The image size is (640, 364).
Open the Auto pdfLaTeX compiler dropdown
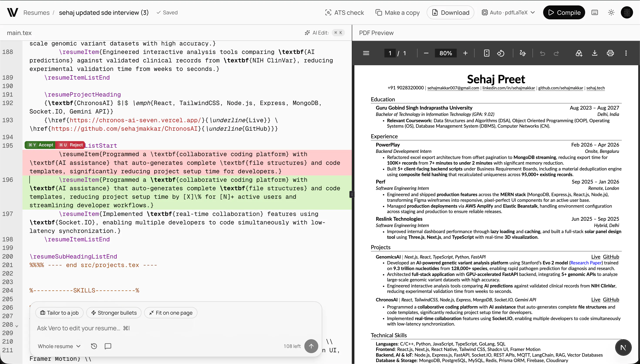pyautogui.click(x=508, y=12)
